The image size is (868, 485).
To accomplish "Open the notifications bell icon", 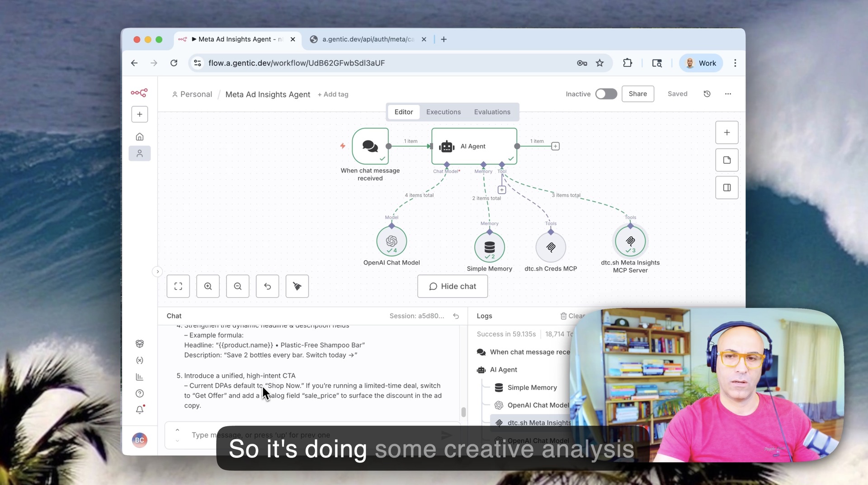I will (x=140, y=410).
